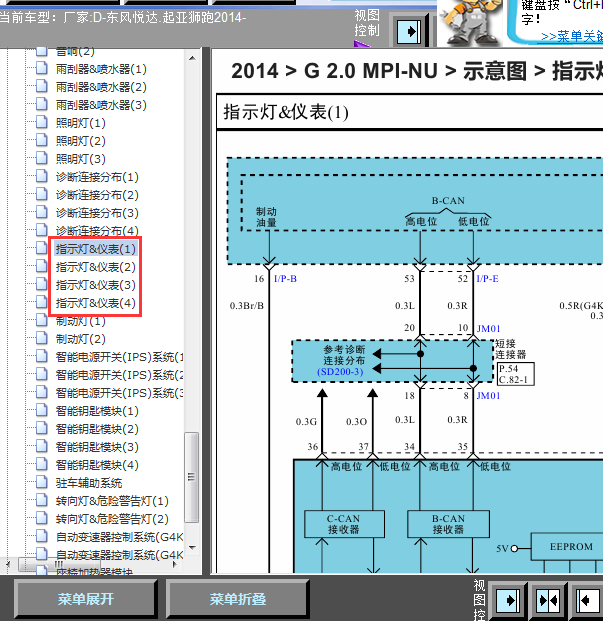The image size is (603, 621).
Task: Open 雨刮器&喷水器(1) diagram
Action: [101, 69]
